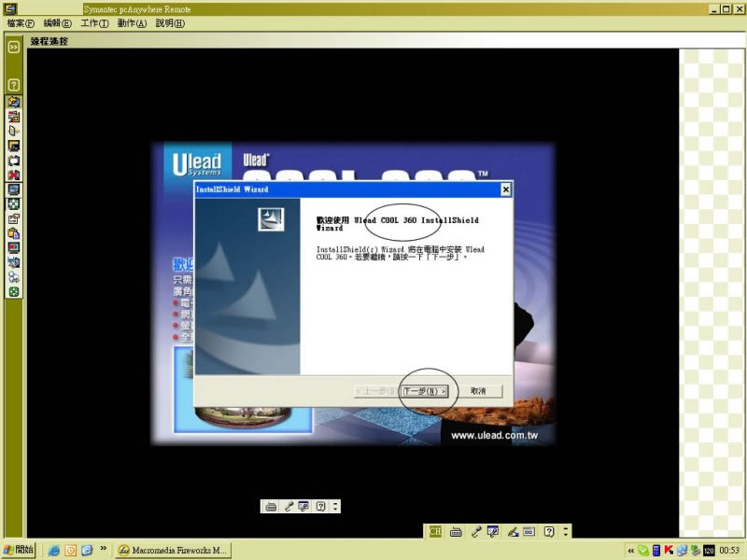Click the network computers tray icon
The width and height of the screenshot is (747, 560).
point(683,551)
